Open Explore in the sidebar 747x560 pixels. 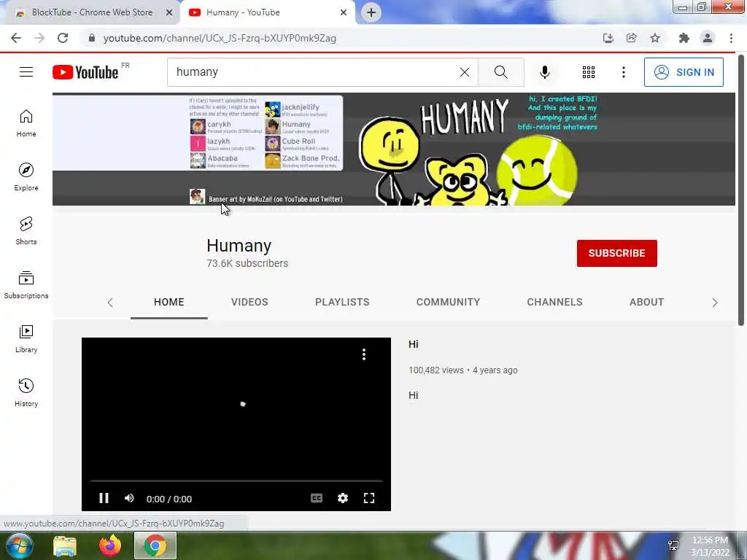point(26,177)
